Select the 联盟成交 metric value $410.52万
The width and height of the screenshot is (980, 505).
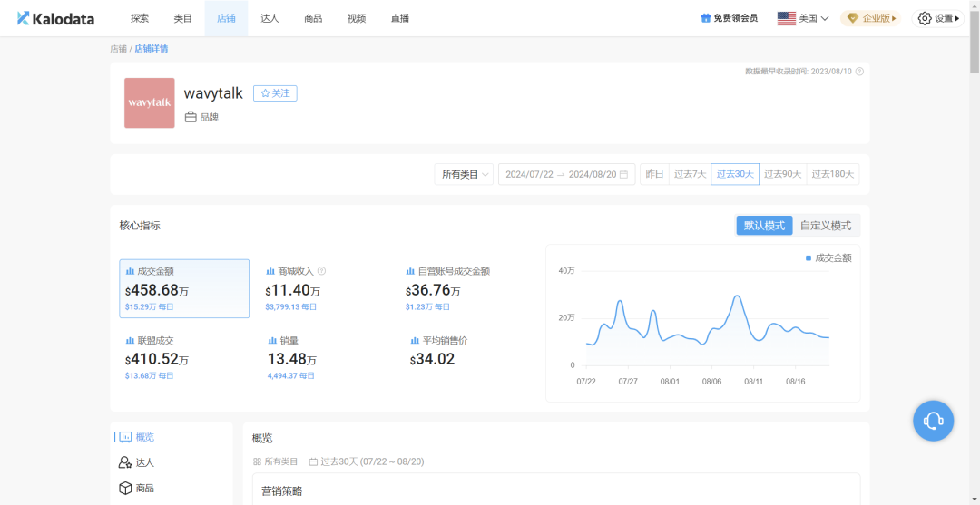pos(157,360)
